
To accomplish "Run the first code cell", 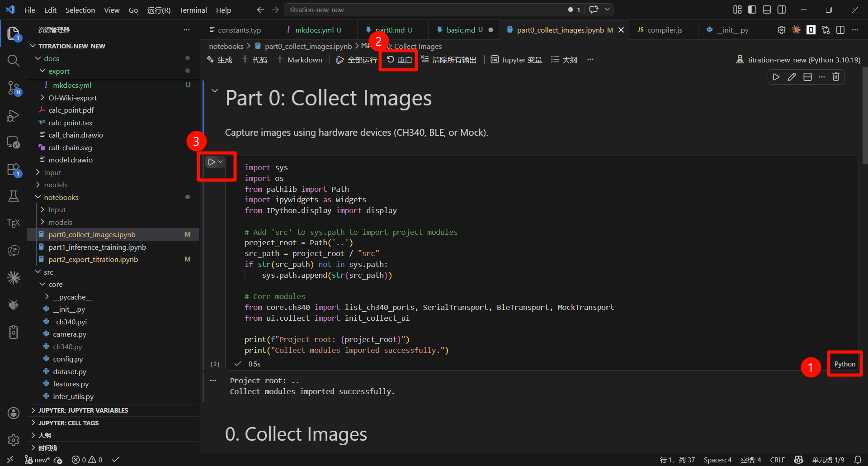I will [x=211, y=162].
